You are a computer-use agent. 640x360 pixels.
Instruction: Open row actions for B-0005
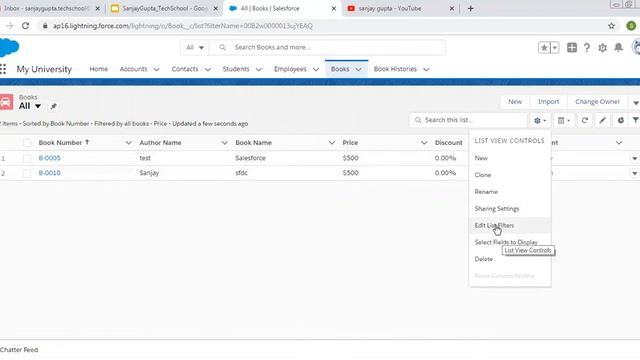(634, 158)
